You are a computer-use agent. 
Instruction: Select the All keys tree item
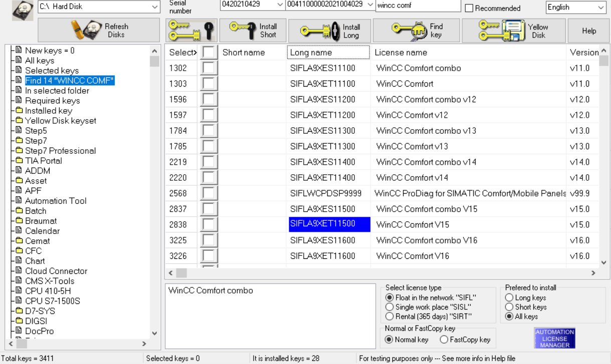[40, 61]
